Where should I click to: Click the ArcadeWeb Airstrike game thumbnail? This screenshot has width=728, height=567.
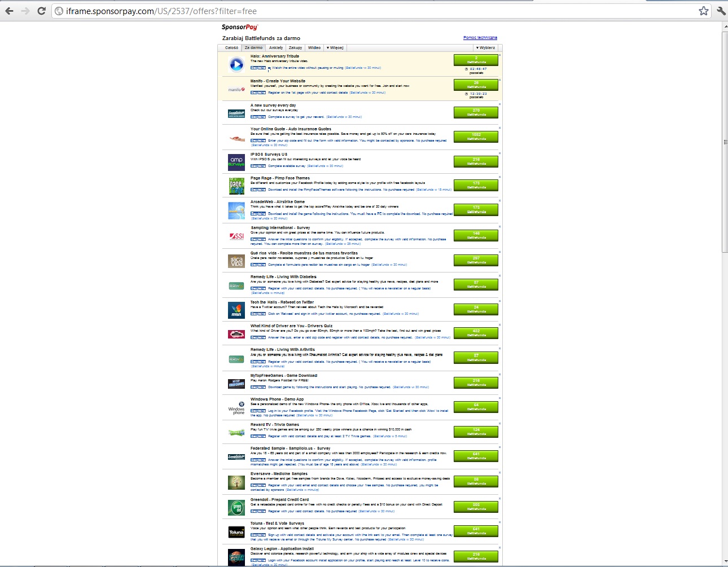pyautogui.click(x=236, y=210)
